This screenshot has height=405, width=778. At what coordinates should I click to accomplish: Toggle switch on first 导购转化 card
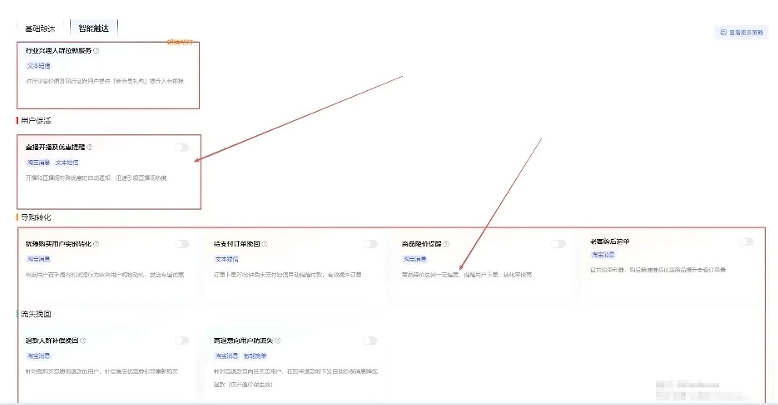pyautogui.click(x=182, y=244)
